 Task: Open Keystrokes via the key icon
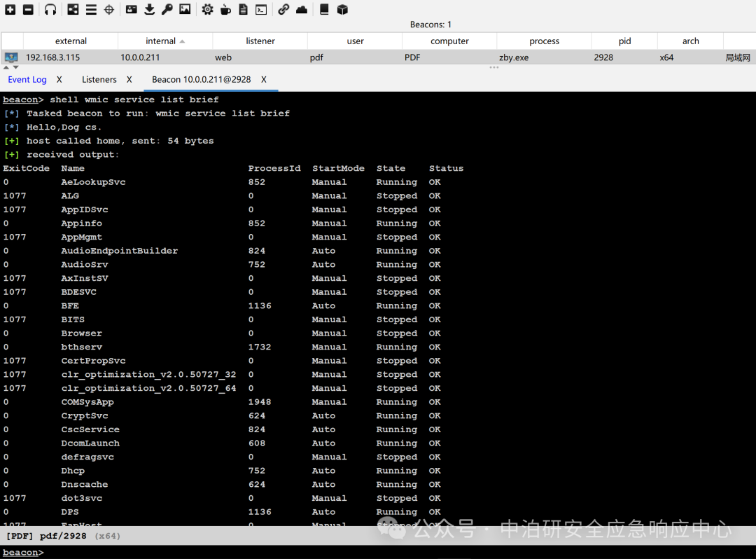click(x=167, y=10)
